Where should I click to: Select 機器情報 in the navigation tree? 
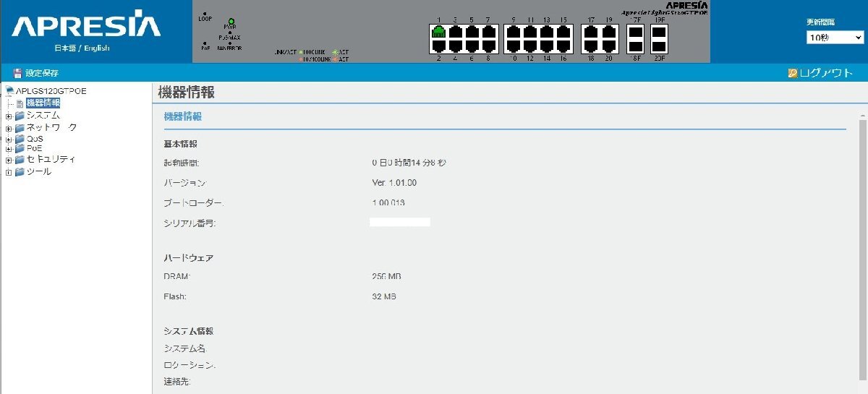click(x=43, y=103)
